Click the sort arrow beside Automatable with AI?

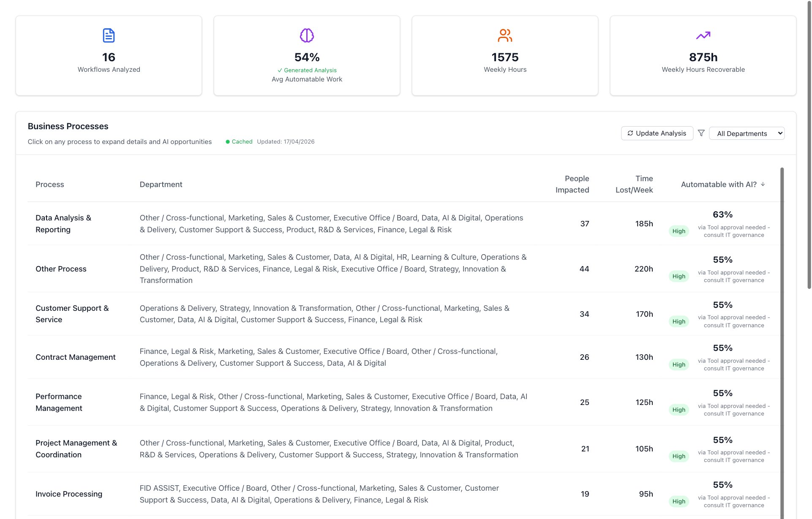[763, 184]
